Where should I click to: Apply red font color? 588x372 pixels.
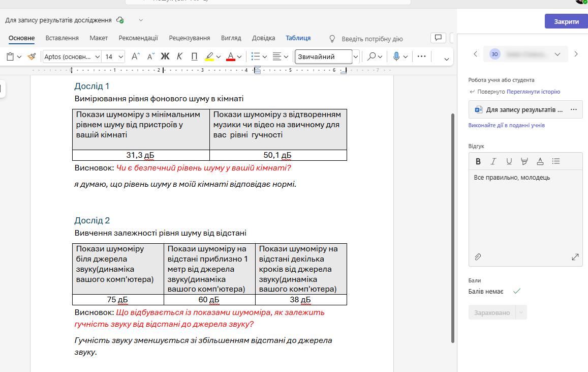tap(231, 56)
